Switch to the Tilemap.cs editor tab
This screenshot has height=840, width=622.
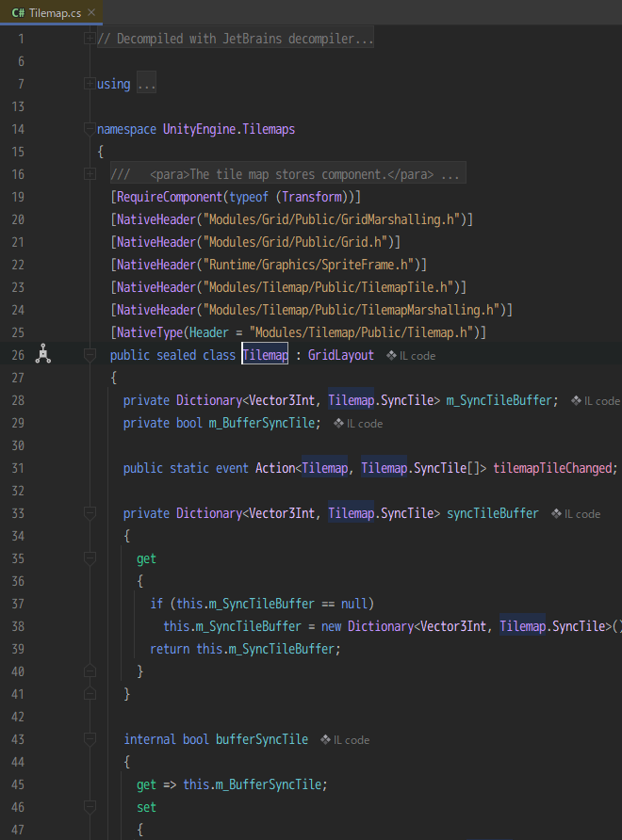tap(51, 12)
